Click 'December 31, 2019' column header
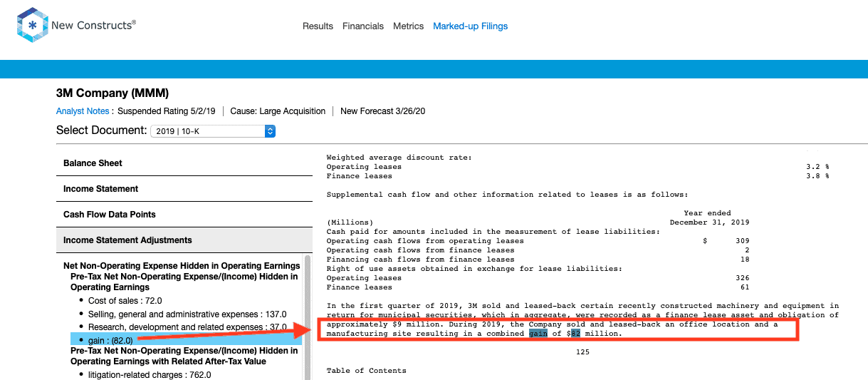This screenshot has width=868, height=380. point(709,222)
